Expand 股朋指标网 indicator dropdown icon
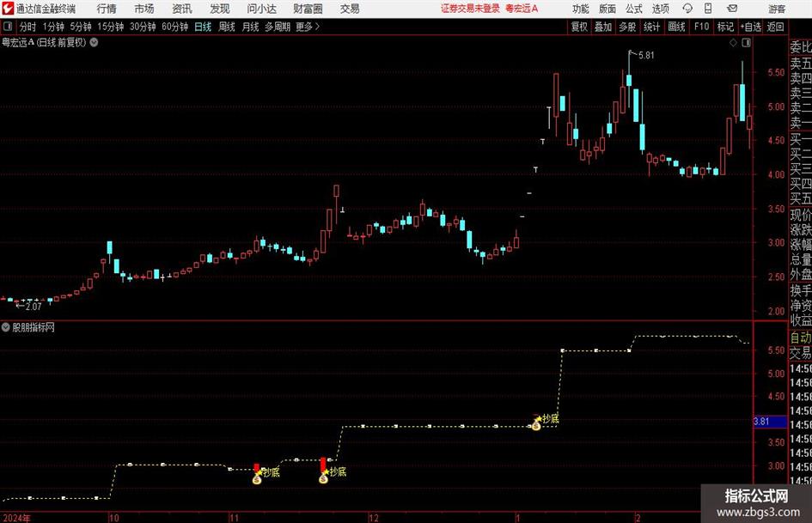Viewport: 812px width, 523px height. coord(6,327)
